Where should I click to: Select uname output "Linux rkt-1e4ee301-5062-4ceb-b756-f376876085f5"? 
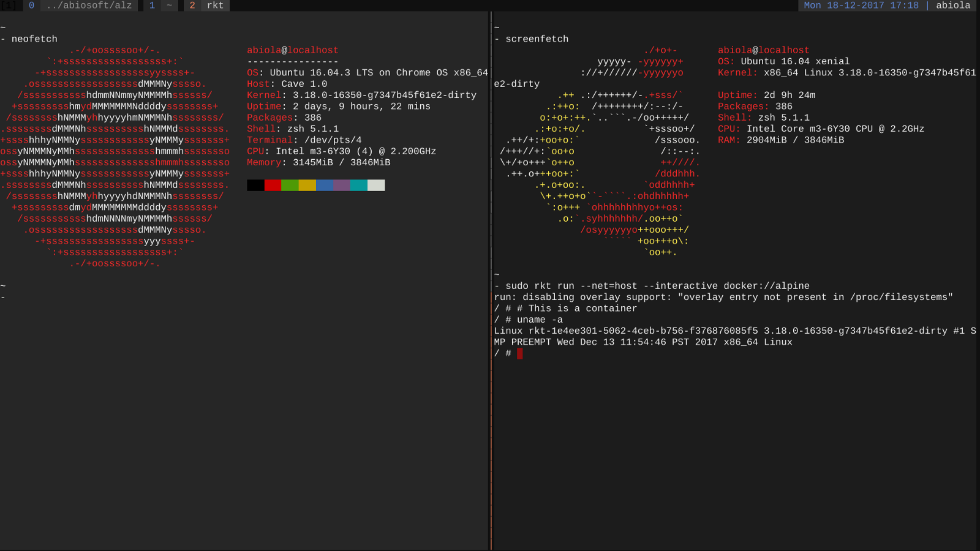pos(626,331)
